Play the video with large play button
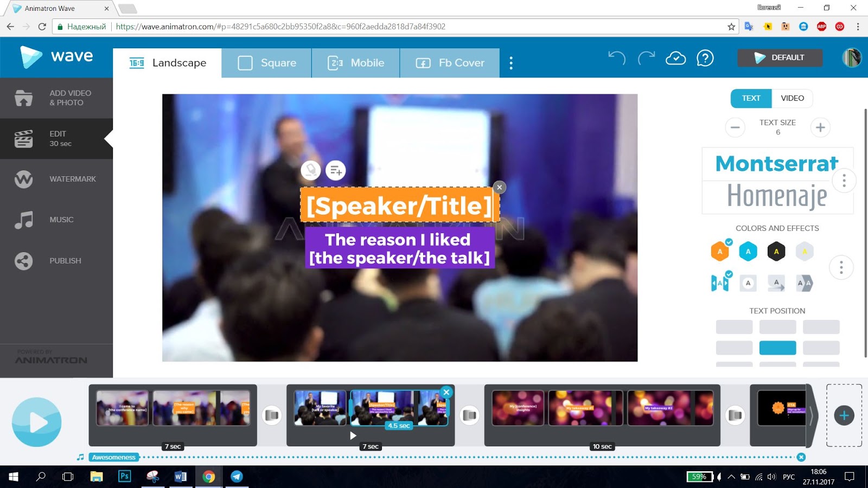868x488 pixels. tap(37, 422)
